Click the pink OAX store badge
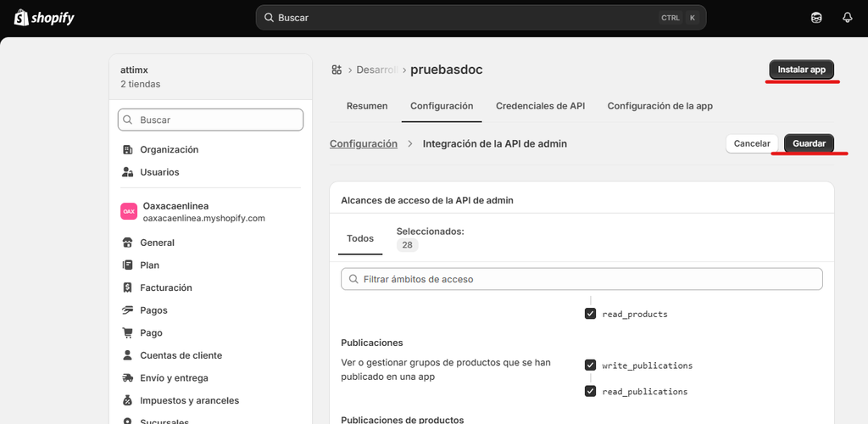Screen dimensions: 868x424 point(129,211)
